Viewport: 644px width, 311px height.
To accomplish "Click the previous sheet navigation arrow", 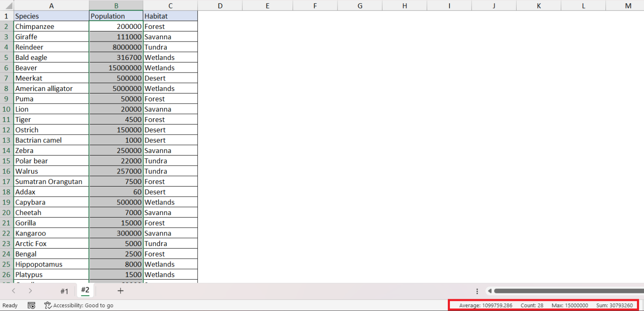I will pos(14,290).
